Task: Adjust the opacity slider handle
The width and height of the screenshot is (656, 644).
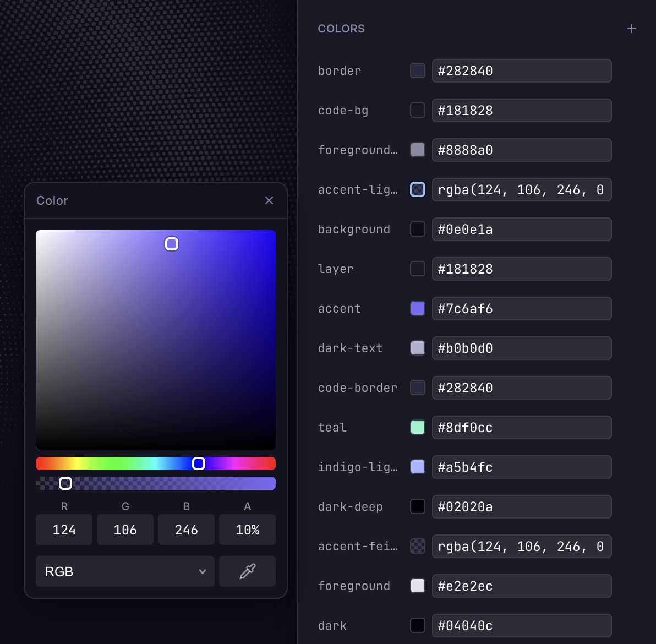Action: [65, 483]
